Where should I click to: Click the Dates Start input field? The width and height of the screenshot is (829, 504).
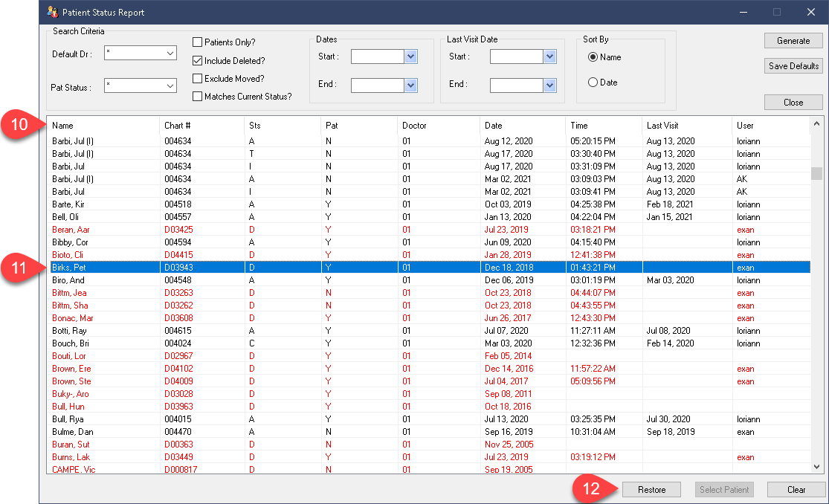coord(378,56)
